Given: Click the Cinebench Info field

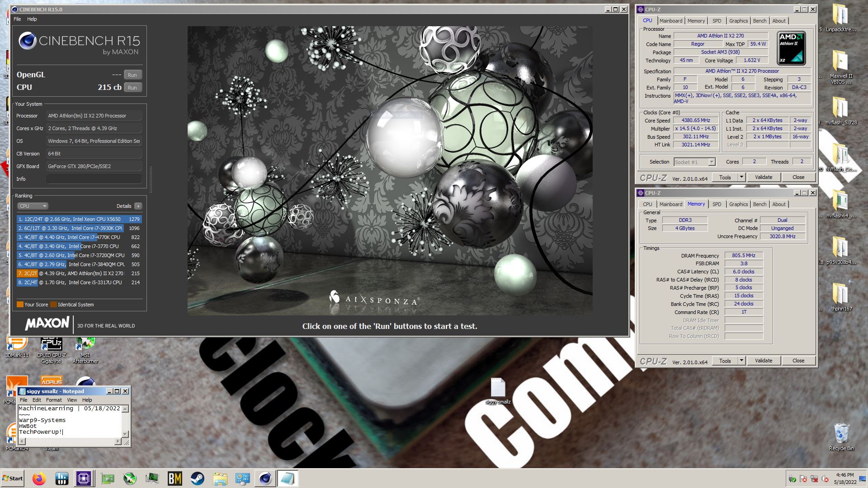Looking at the screenshot, I should pyautogui.click(x=94, y=179).
